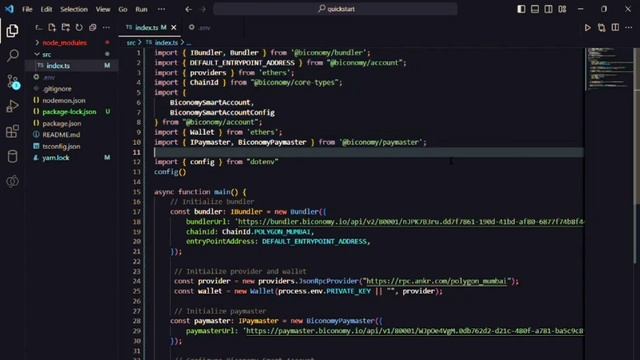Open the rpc.ankr.com polygon_mumbai link
The height and width of the screenshot is (360, 640).
pos(436,281)
